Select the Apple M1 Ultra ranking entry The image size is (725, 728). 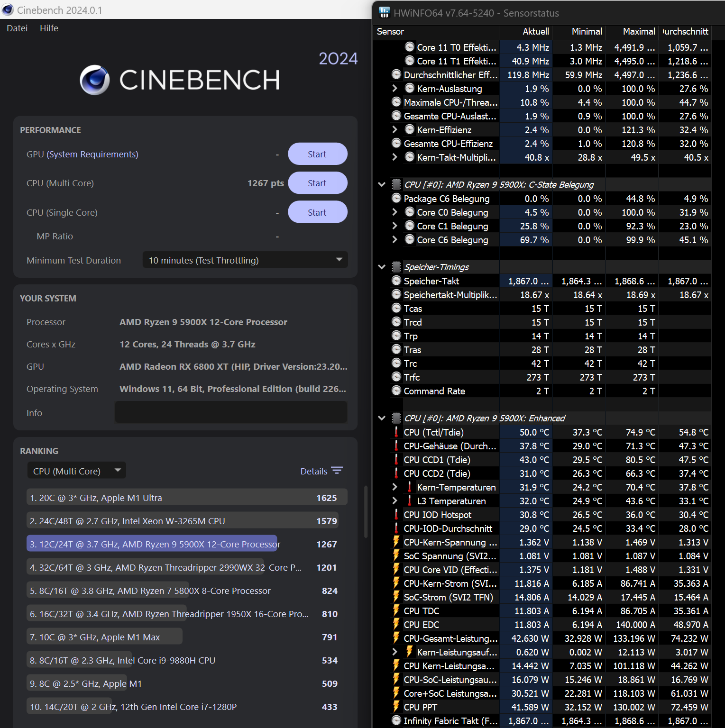(187, 498)
